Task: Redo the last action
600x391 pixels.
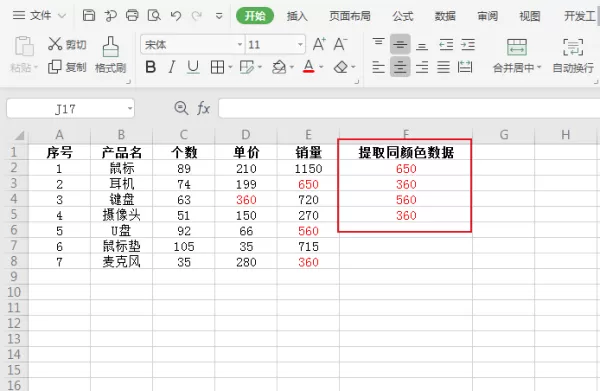Action: (197, 16)
